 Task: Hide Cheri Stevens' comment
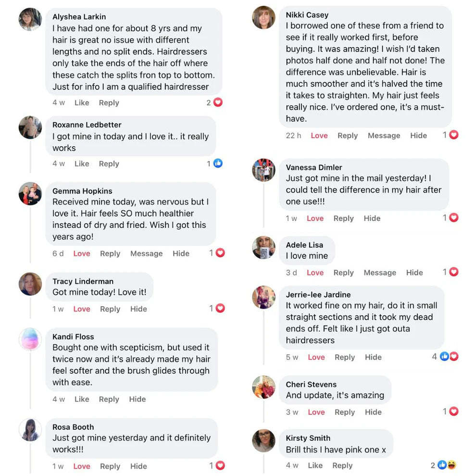point(373,412)
